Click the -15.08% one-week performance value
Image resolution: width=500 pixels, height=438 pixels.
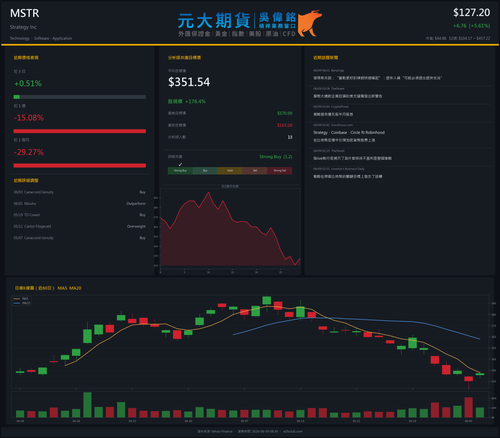pos(29,118)
